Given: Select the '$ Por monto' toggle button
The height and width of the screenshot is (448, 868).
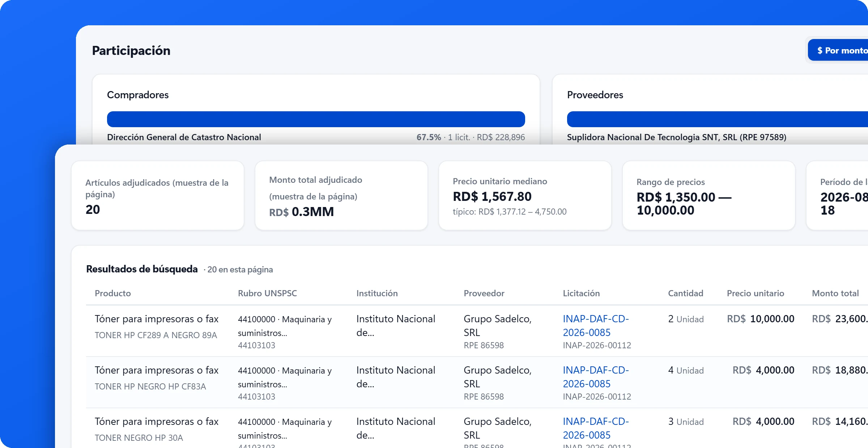Looking at the screenshot, I should tap(838, 51).
